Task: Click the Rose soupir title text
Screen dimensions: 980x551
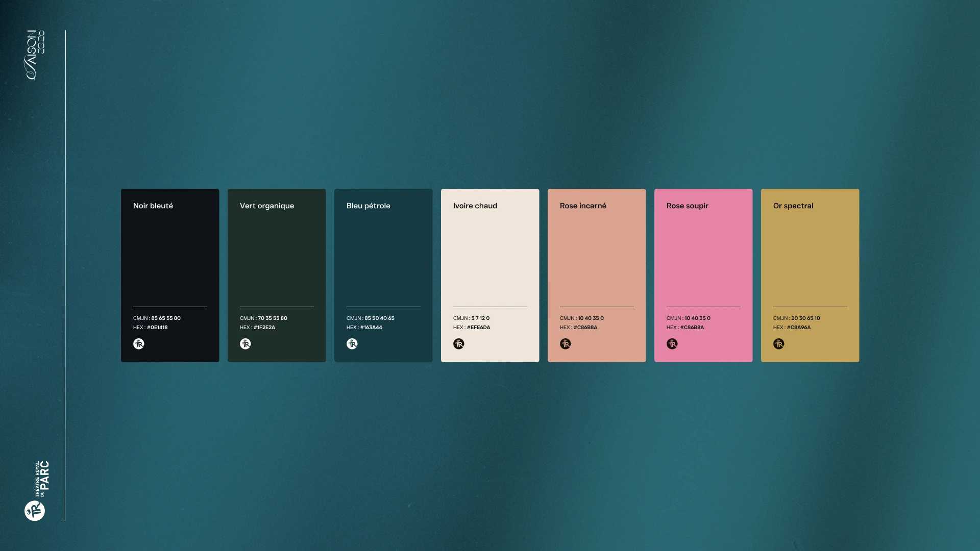Action: [x=687, y=206]
